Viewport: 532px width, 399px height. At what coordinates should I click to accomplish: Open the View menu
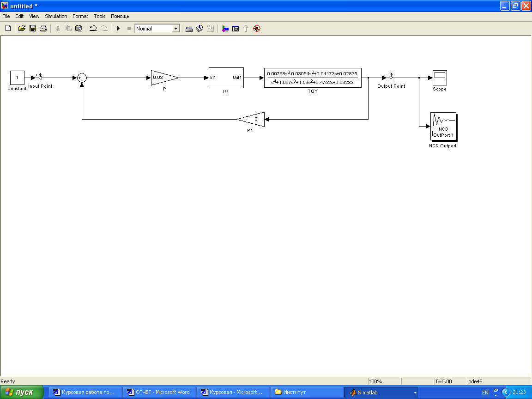point(34,16)
